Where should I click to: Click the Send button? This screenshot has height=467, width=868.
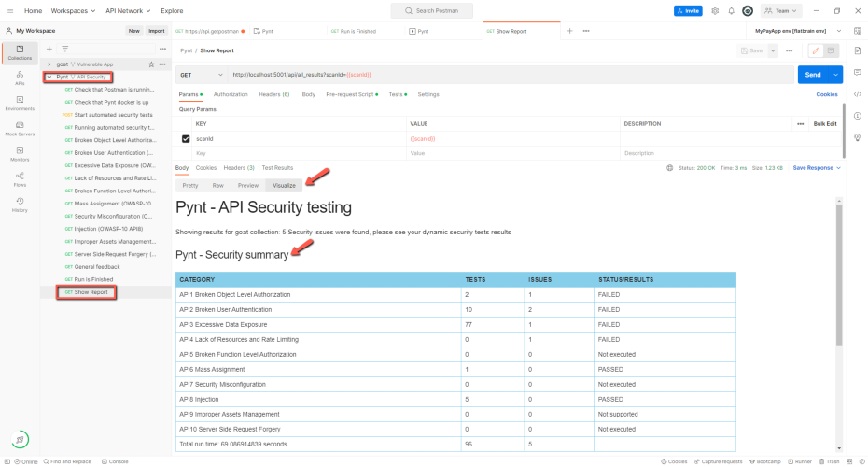pyautogui.click(x=813, y=75)
